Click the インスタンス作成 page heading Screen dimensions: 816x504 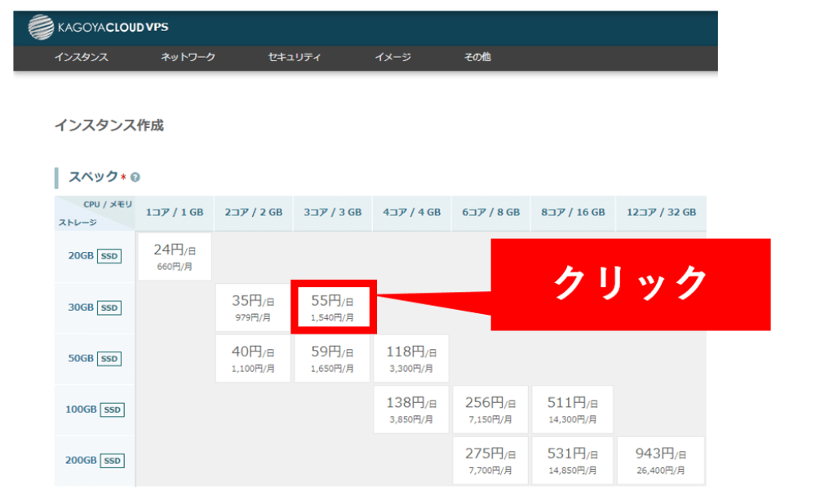[x=109, y=126]
